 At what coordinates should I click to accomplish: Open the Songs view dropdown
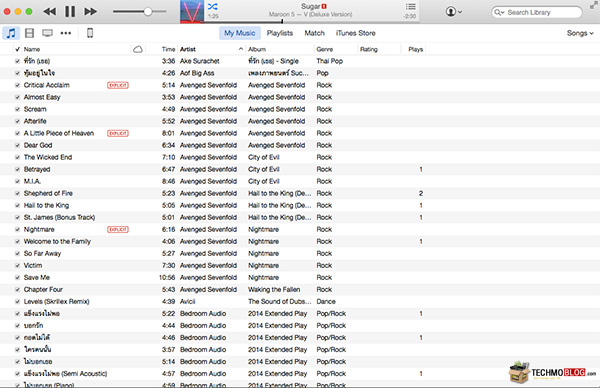(580, 33)
